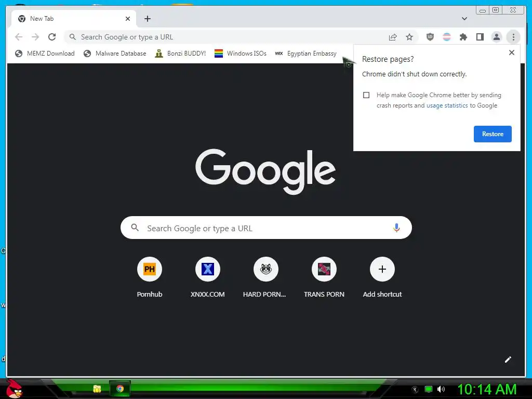Maximize the Chrome window

pyautogui.click(x=496, y=10)
